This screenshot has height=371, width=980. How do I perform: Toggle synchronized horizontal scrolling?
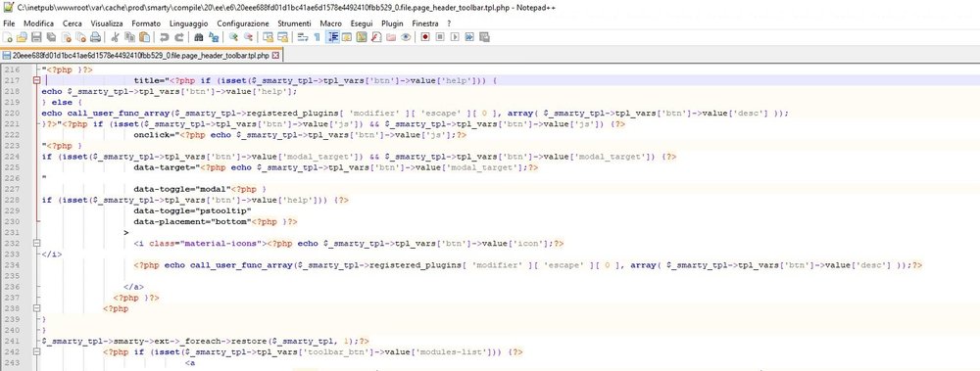click(x=282, y=37)
